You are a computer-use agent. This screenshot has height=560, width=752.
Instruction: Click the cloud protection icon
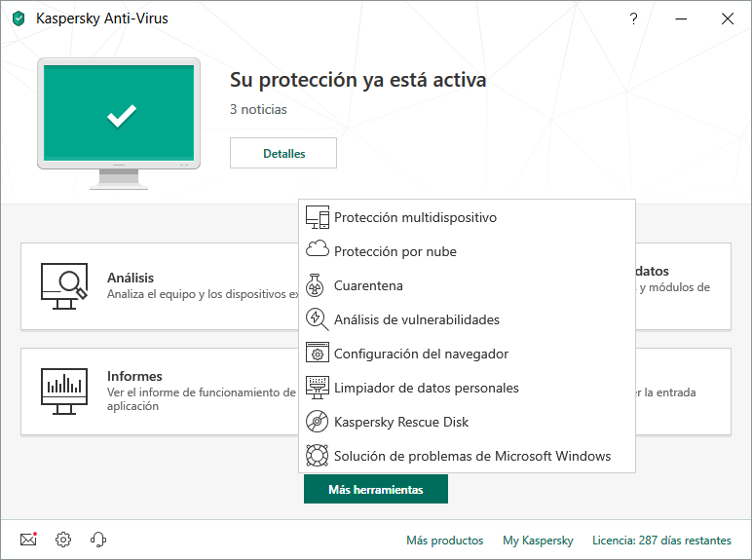point(318,251)
